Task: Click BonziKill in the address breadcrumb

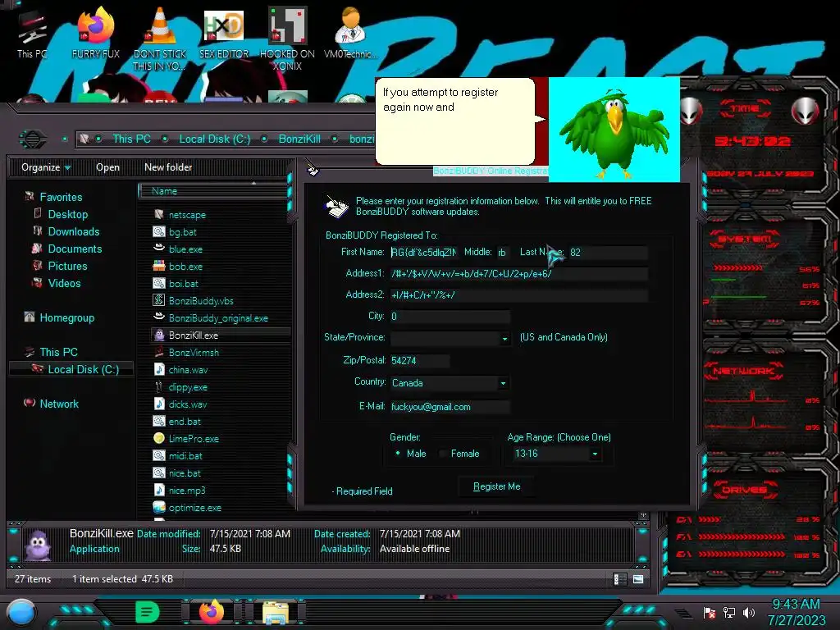Action: click(299, 139)
